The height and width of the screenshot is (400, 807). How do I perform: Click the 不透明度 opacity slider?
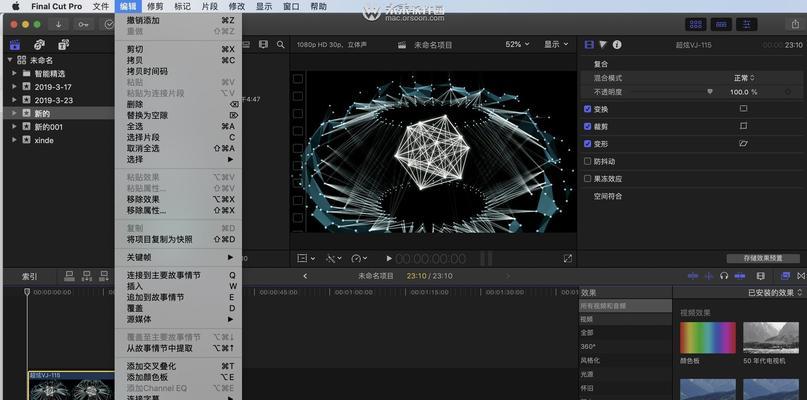coord(680,91)
